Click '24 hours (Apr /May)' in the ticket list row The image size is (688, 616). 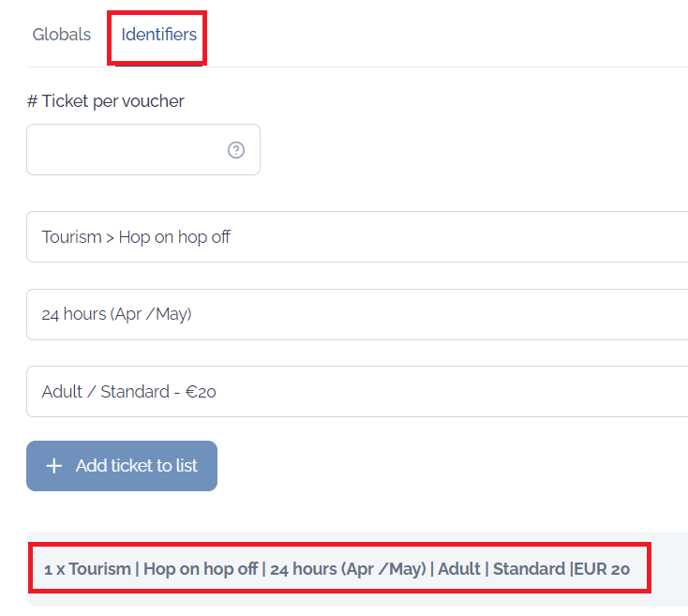point(348,569)
